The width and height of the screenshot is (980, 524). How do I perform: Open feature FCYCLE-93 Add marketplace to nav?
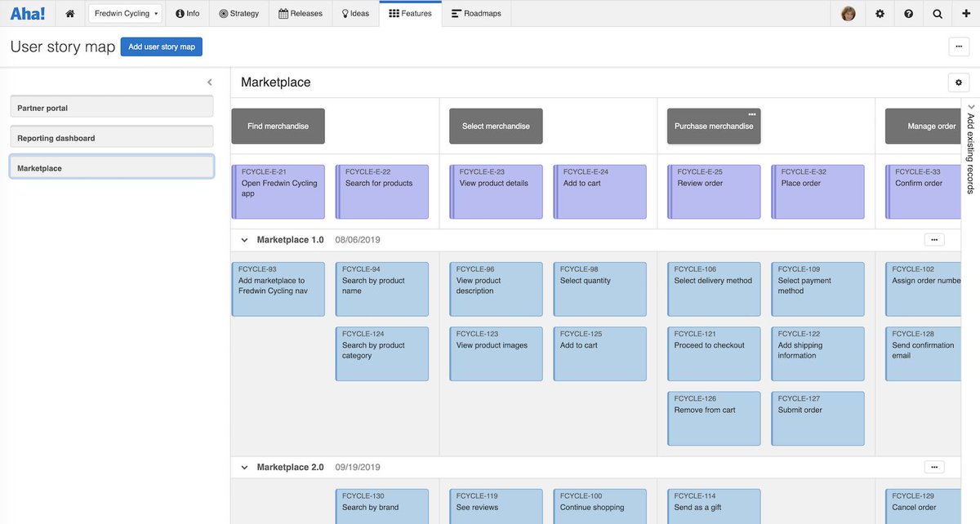(278, 289)
